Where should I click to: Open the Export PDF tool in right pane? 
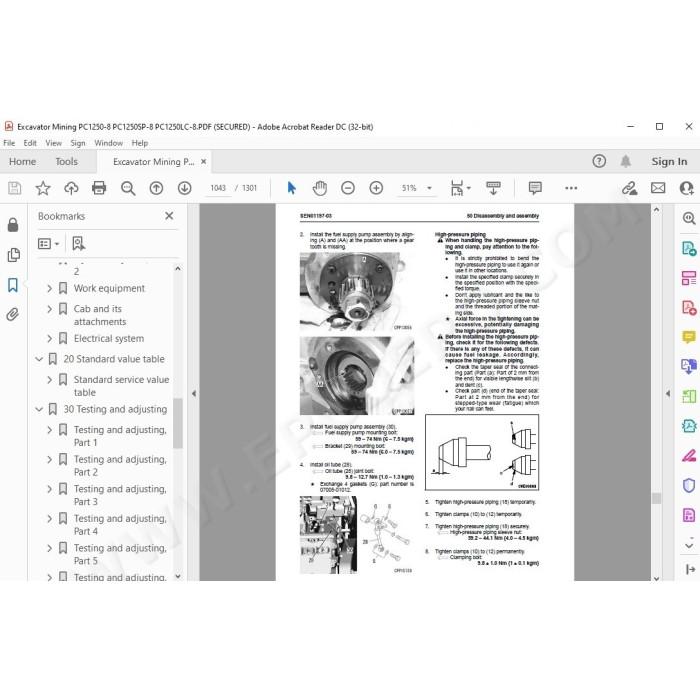tap(689, 248)
